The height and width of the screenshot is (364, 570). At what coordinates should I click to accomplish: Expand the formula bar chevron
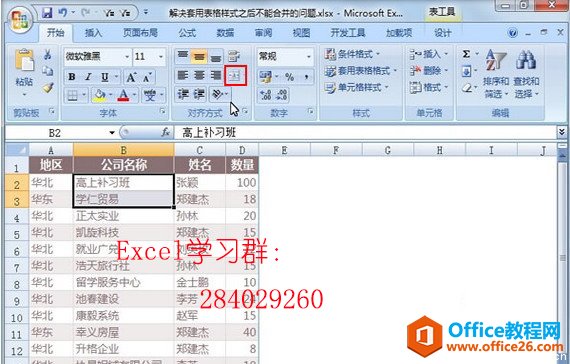pos(562,132)
